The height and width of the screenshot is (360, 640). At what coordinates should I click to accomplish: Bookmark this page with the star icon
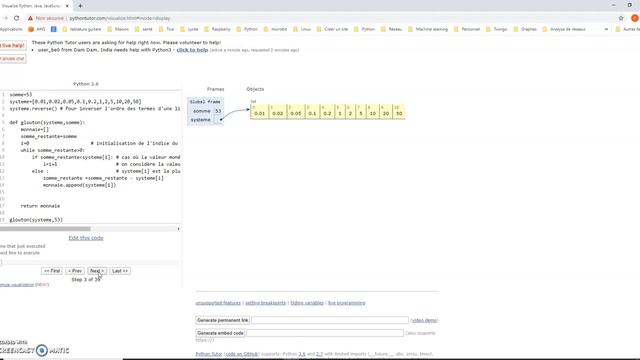coord(621,18)
